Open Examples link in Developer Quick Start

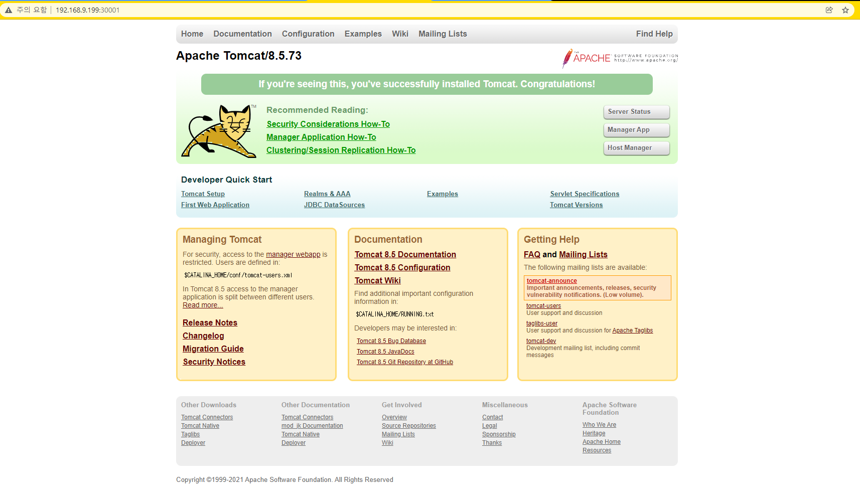[x=443, y=194]
